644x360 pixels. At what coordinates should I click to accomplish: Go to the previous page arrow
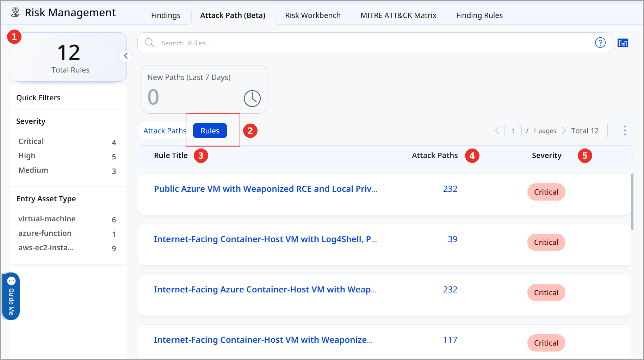[497, 131]
